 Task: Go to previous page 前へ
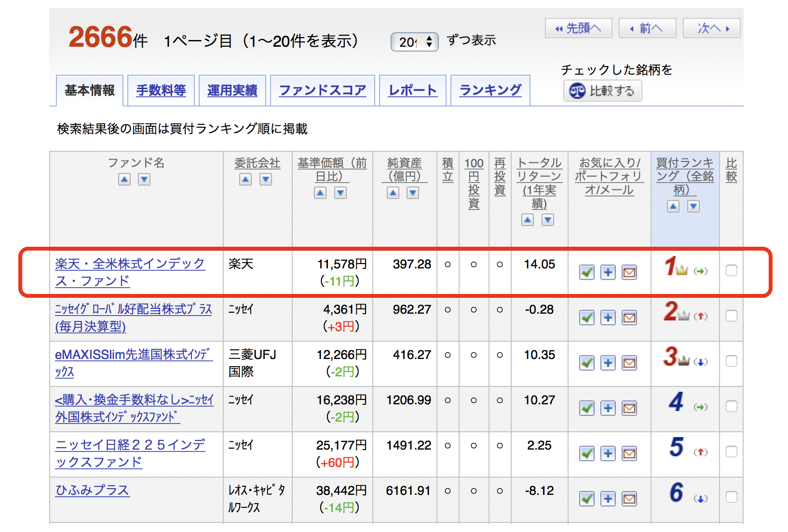648,28
